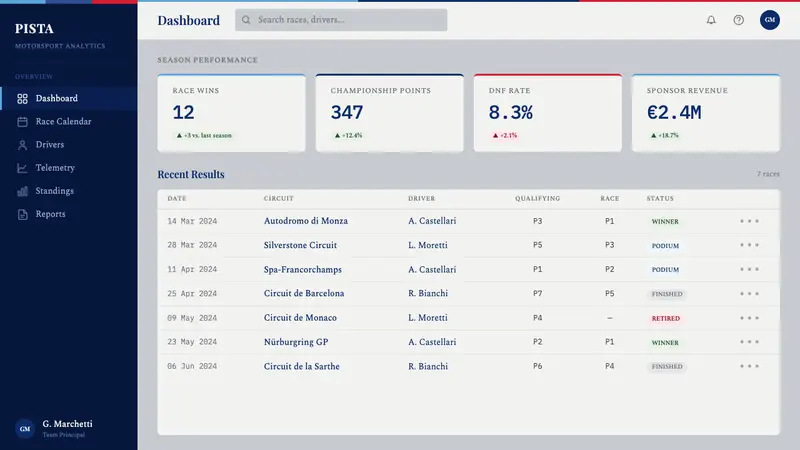Click the +12.4% points change indicator
This screenshot has height=450, width=800.
pyautogui.click(x=348, y=135)
